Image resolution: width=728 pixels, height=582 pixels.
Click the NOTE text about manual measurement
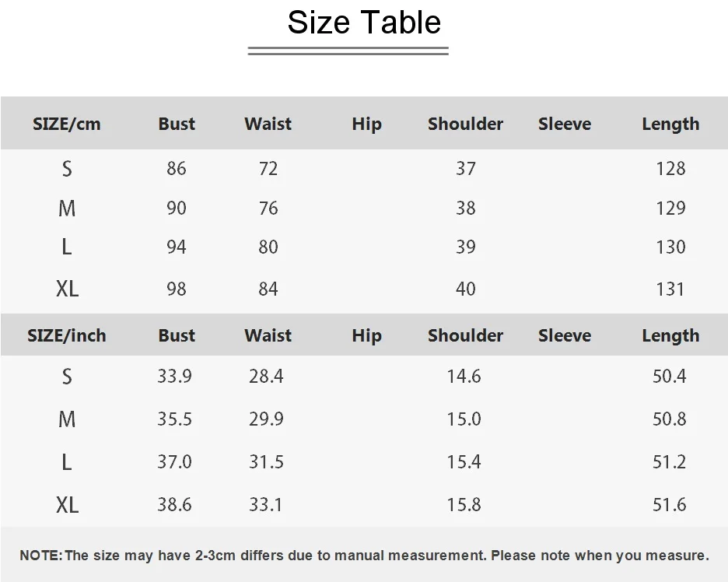[x=364, y=556]
